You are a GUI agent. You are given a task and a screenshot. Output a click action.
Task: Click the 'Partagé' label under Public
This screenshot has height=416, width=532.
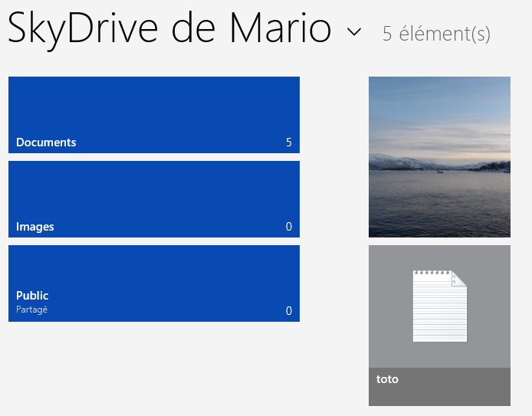[31, 310]
